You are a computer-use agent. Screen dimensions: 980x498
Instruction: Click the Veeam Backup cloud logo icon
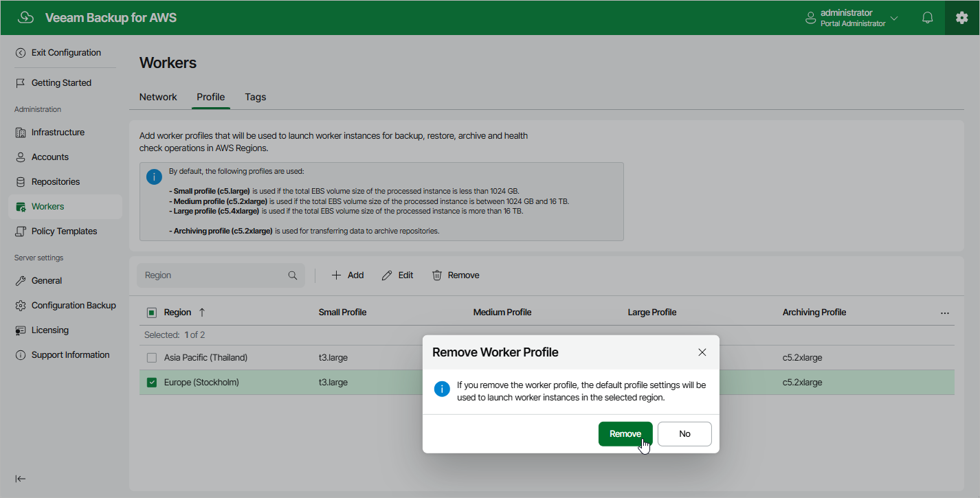click(x=26, y=18)
